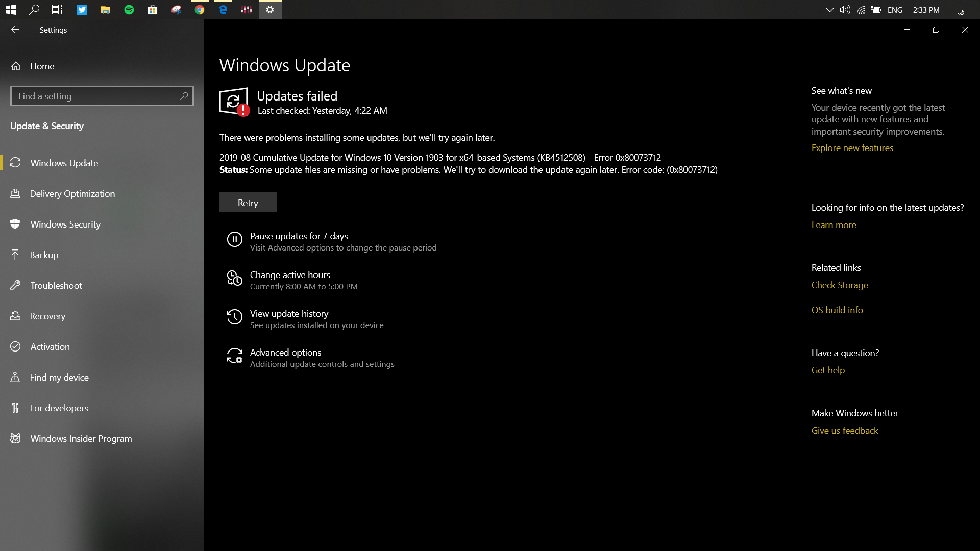This screenshot has height=551, width=980.
Task: Click Check Storage related link
Action: (x=839, y=285)
